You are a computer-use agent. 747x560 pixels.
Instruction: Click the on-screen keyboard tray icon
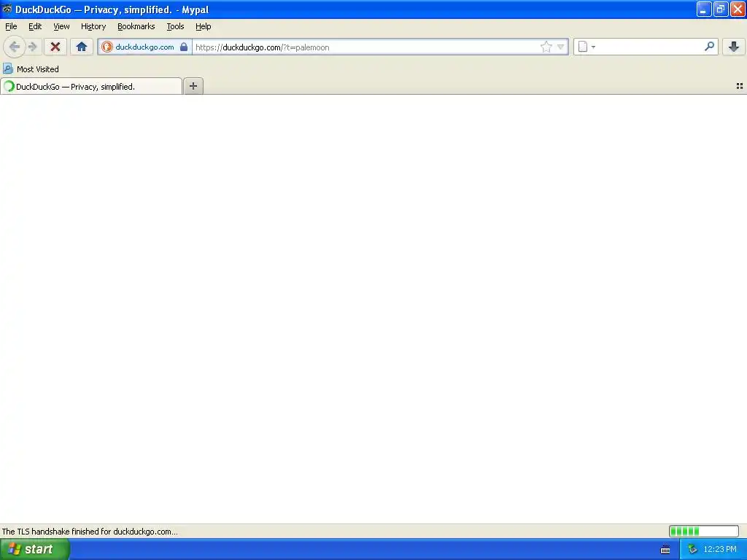pos(665,550)
